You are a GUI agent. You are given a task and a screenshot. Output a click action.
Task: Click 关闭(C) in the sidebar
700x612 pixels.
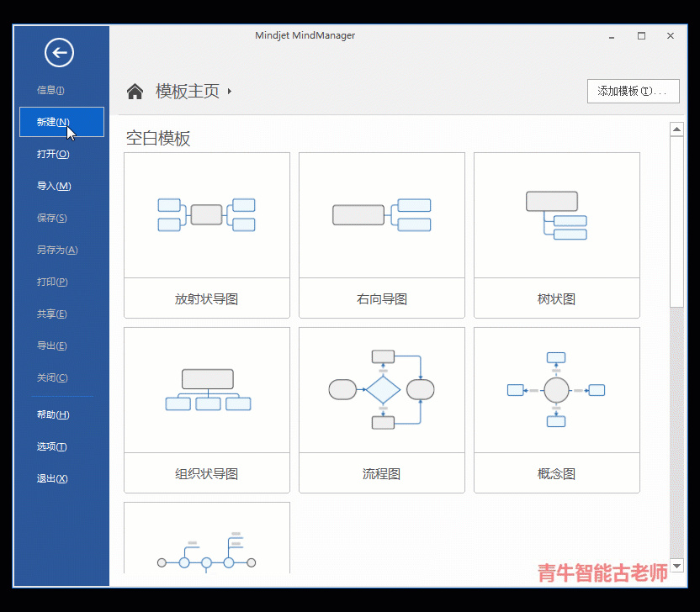pyautogui.click(x=52, y=377)
